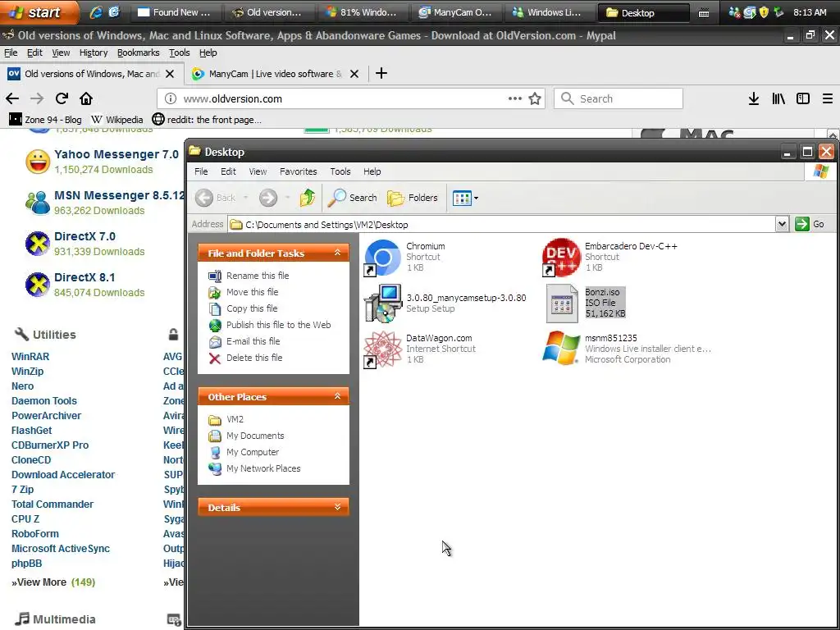Open Mypal browser Bookmarks menu
This screenshot has height=630, width=840.
coord(138,52)
